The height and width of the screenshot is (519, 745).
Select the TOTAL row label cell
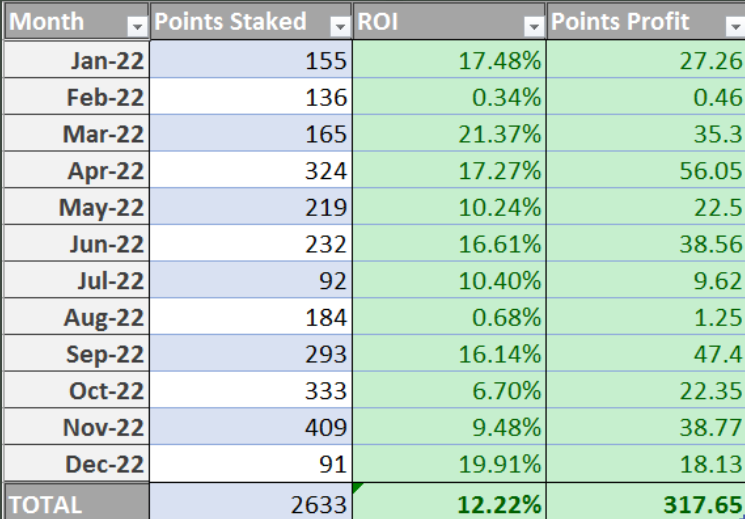(x=76, y=501)
